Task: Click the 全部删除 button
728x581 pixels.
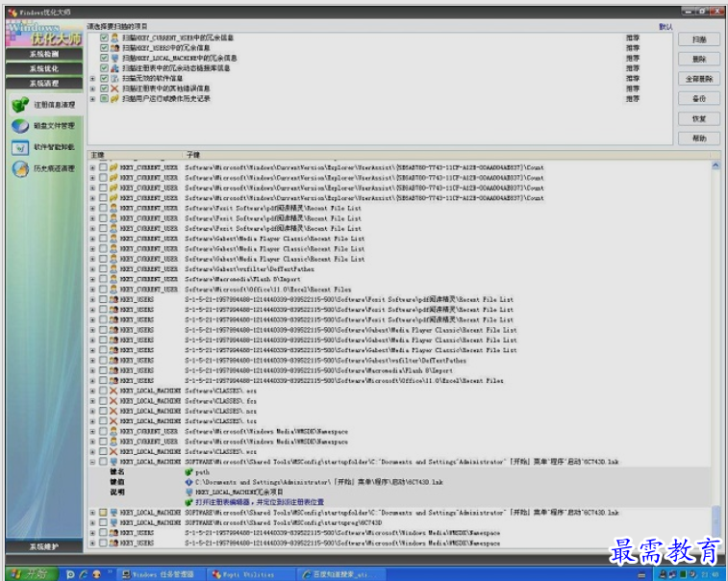Action: [699, 79]
